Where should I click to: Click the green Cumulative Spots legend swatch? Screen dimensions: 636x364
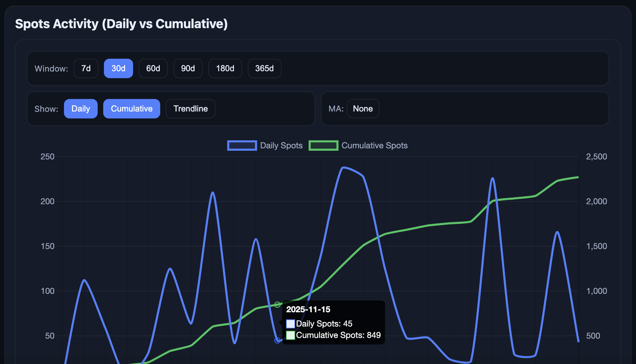323,146
